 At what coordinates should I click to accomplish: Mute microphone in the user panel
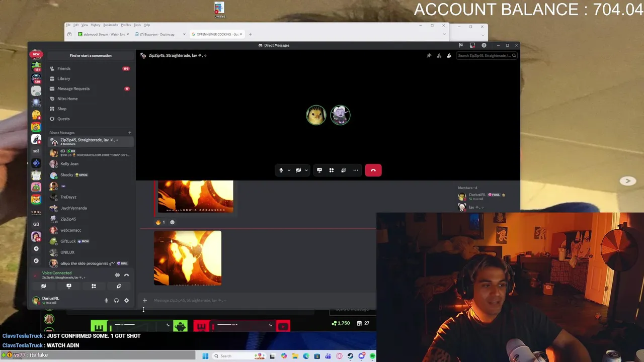coord(106,301)
